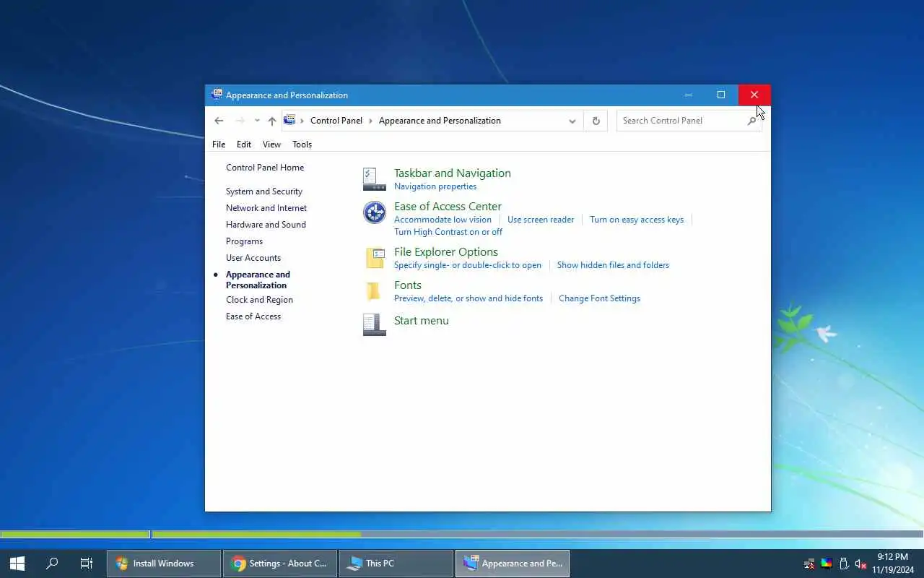924x578 pixels.
Task: Click the search magnifier in Control Panel
Action: pos(751,121)
